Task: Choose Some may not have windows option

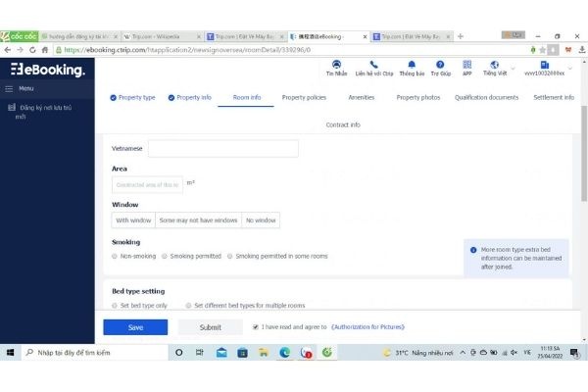Action: pos(198,220)
